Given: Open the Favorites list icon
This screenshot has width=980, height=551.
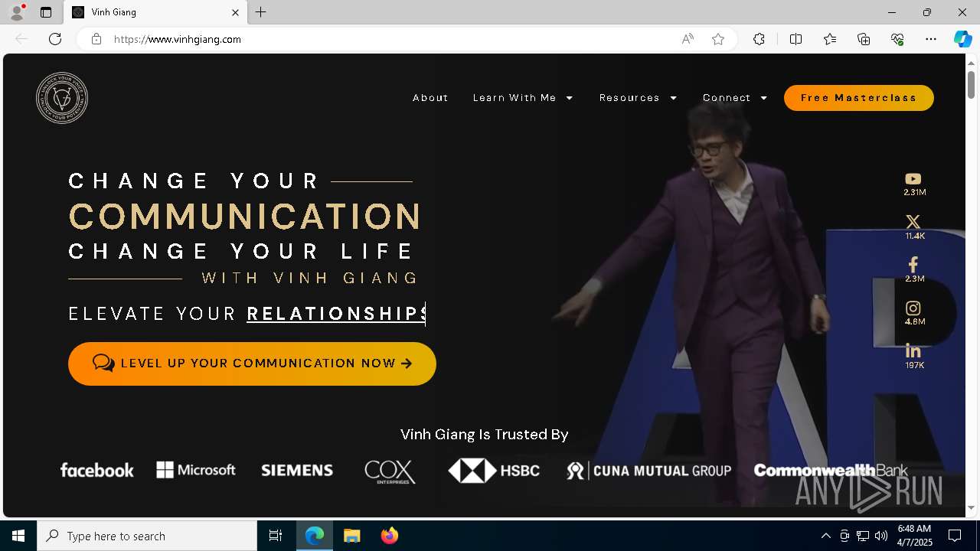Looking at the screenshot, I should pyautogui.click(x=830, y=39).
